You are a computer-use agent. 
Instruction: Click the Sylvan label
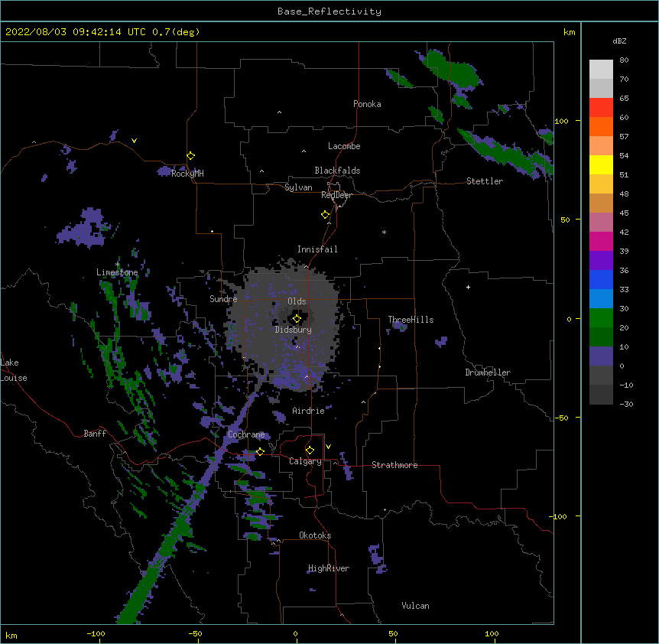[x=298, y=187]
